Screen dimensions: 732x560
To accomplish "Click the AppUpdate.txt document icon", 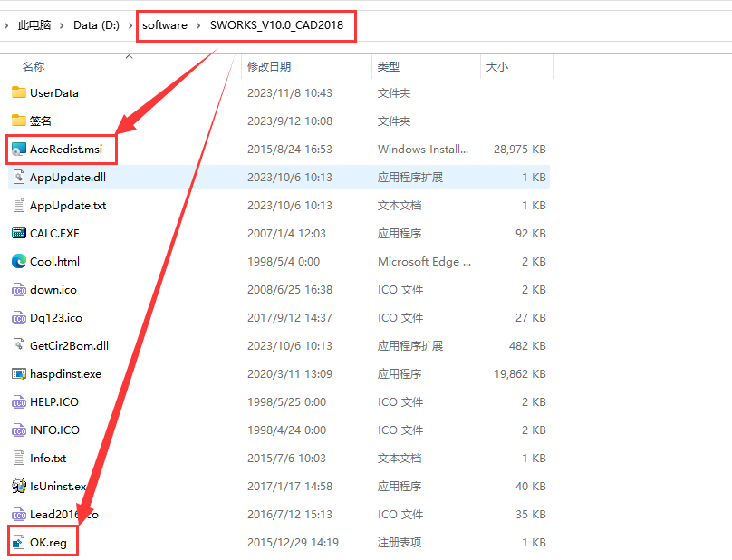I will click(19, 205).
